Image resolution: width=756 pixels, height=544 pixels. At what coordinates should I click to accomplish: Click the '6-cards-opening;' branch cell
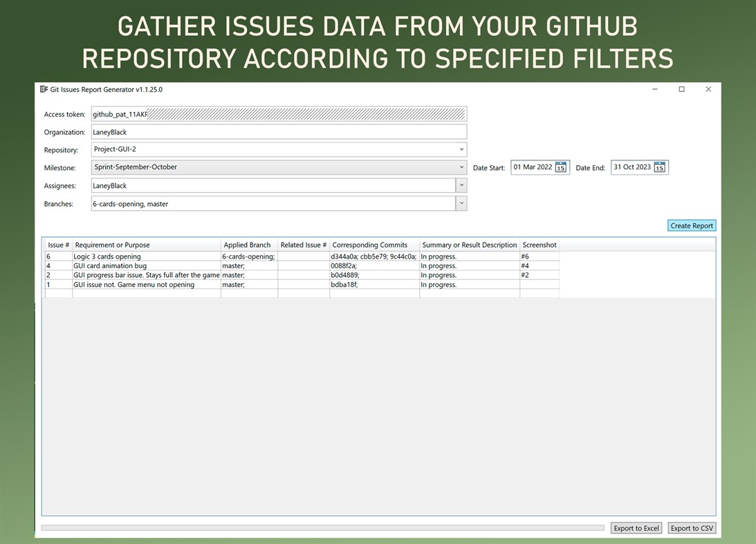pyautogui.click(x=249, y=256)
